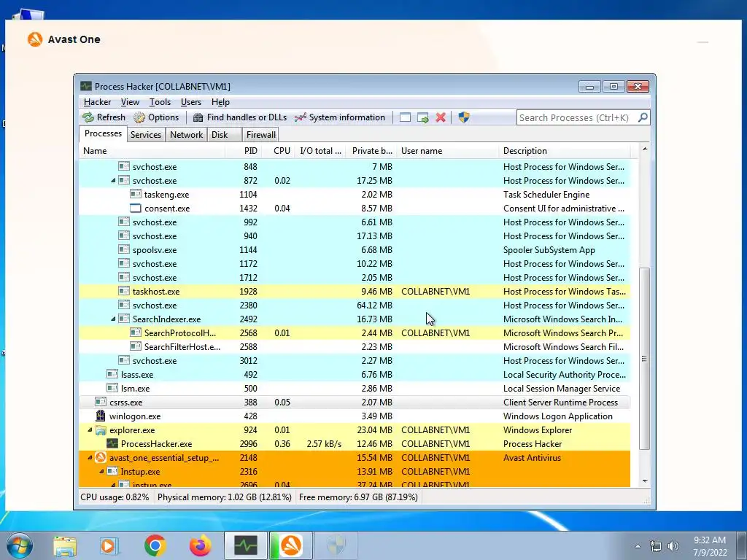Click the csrss.exe process icon

[100, 402]
